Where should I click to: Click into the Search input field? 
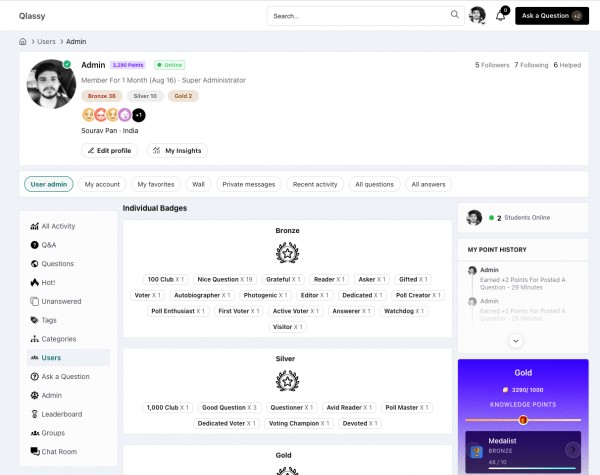click(x=358, y=16)
